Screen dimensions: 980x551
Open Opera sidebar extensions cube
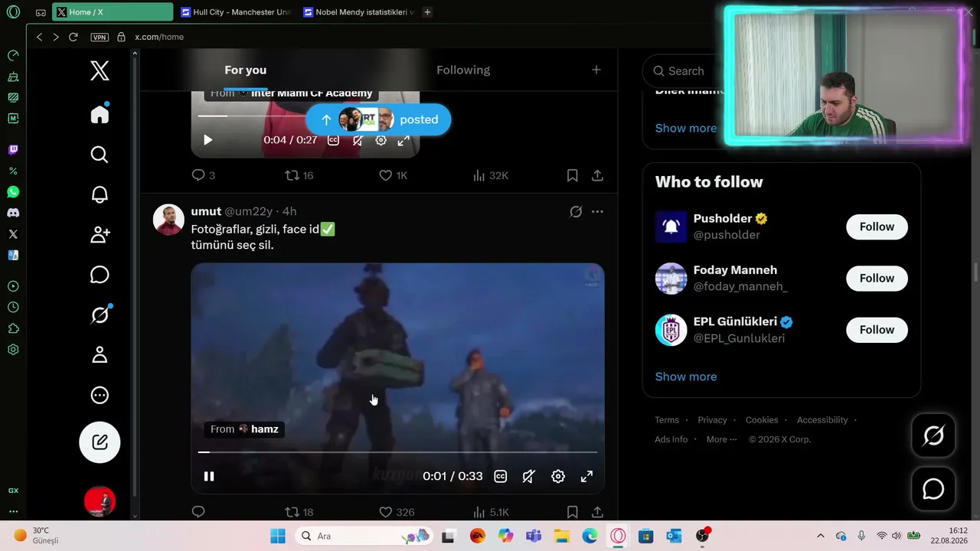click(x=13, y=329)
